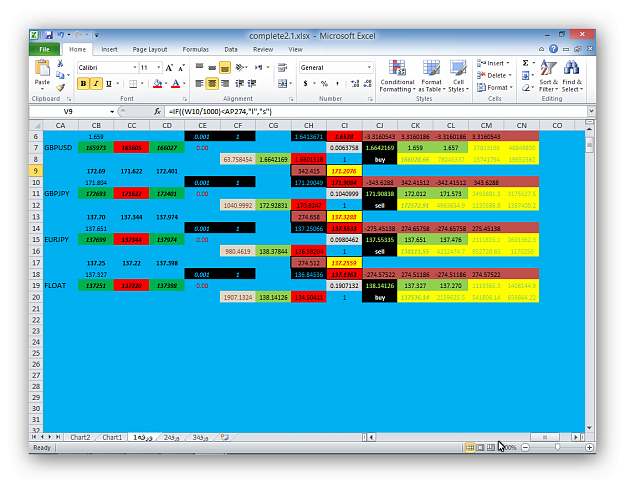Image resolution: width=625 pixels, height=483 pixels.
Task: Click the Decrease Indent icon
Action: [x=239, y=83]
